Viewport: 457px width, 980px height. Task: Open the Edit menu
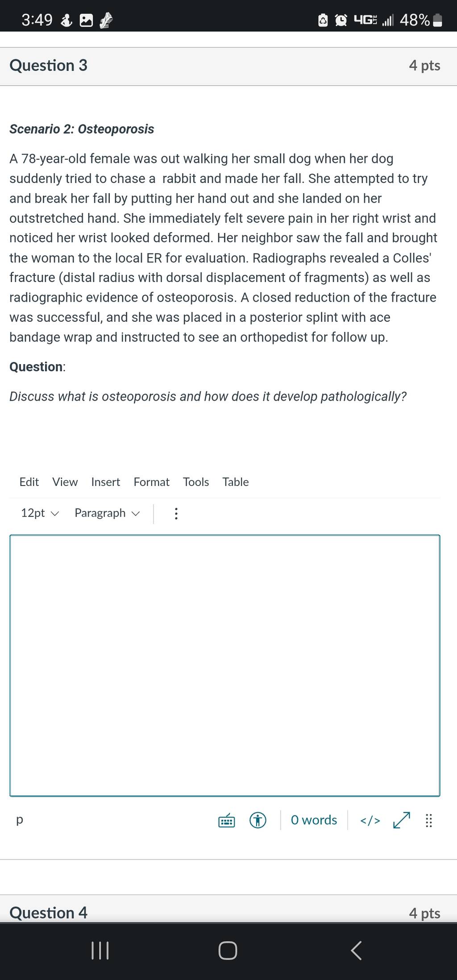click(29, 482)
